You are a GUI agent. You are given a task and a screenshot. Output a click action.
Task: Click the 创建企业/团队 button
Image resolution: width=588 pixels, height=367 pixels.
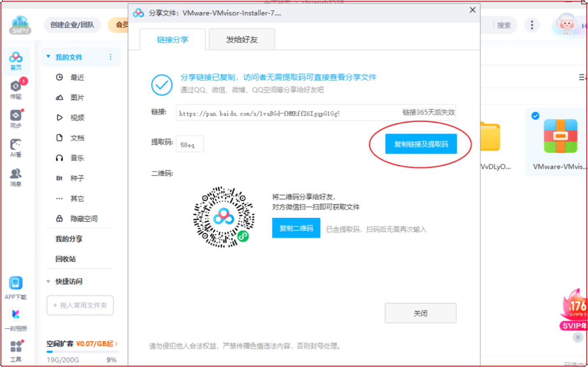72,25
